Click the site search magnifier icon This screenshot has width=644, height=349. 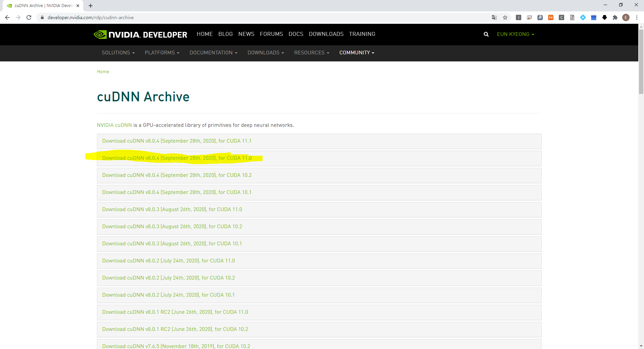click(486, 34)
